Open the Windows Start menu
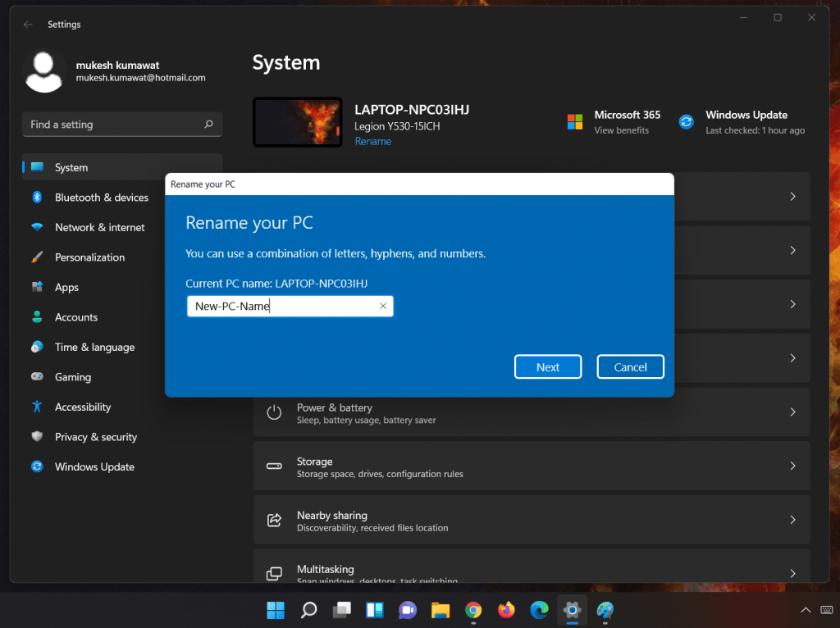Screen dimensions: 840x628 (276, 610)
